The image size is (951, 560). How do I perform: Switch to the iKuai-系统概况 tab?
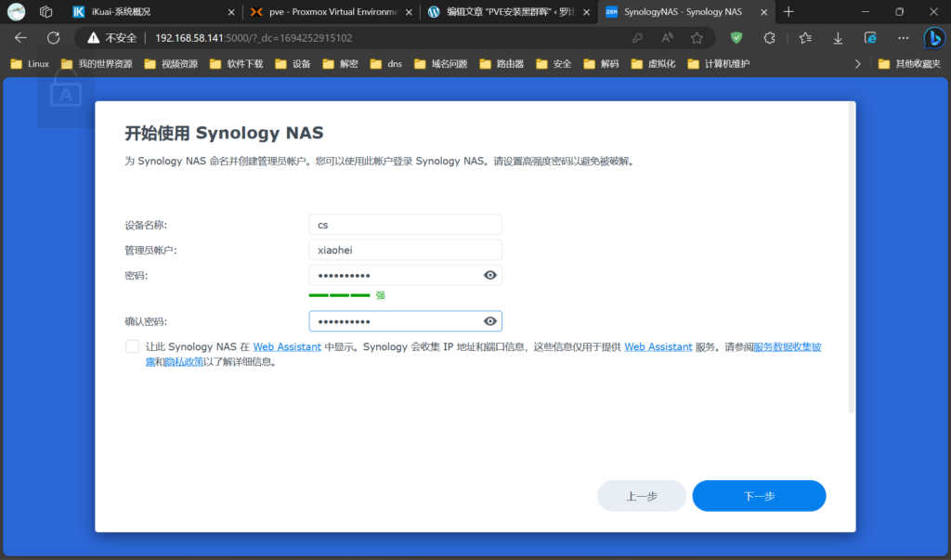tap(149, 12)
